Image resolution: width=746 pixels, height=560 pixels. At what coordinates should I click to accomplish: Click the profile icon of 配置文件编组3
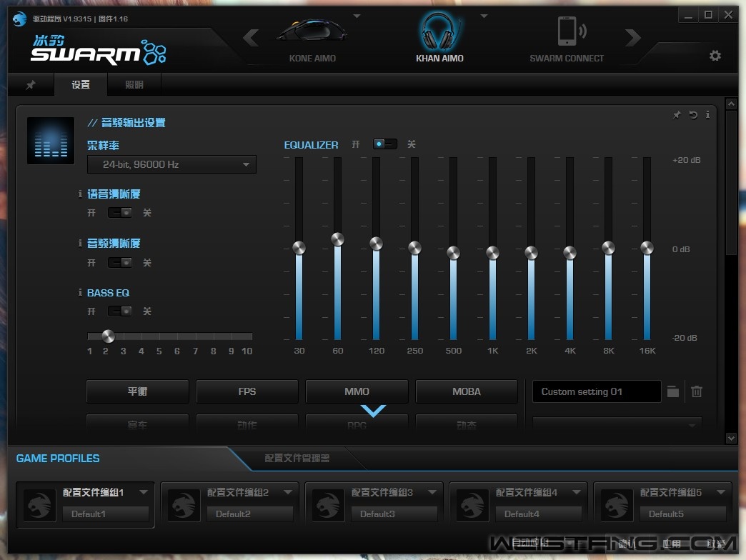point(328,505)
